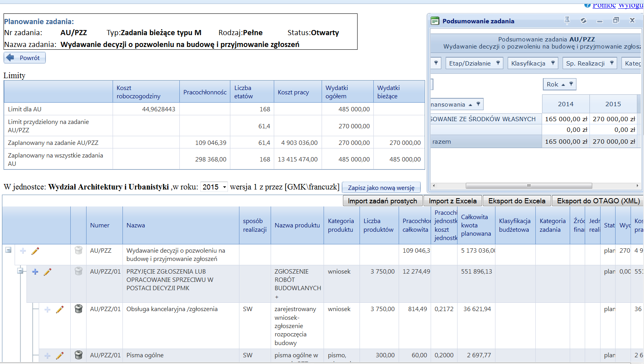Open the partially visible Kateg field header

tap(632, 63)
